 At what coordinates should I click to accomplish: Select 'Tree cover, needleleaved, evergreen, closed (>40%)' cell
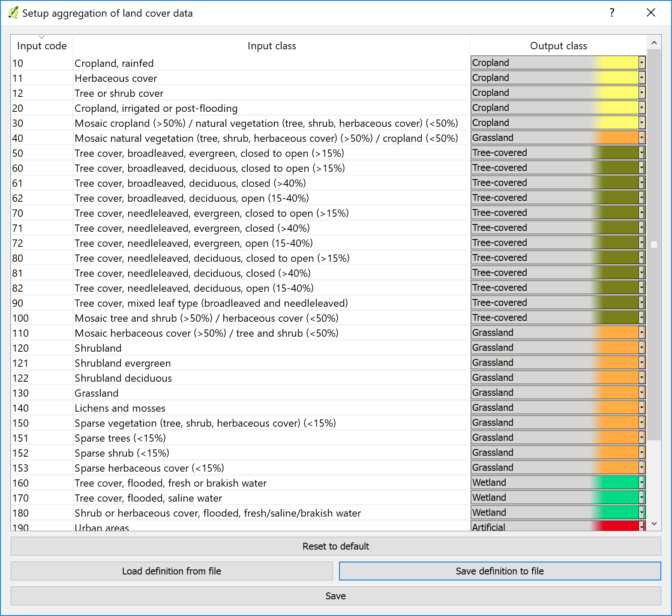pyautogui.click(x=272, y=228)
